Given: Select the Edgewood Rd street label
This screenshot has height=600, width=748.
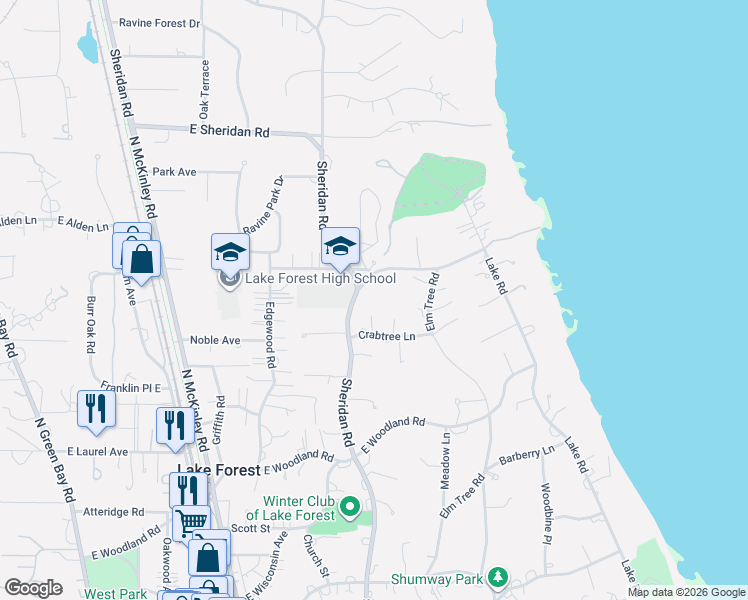Looking at the screenshot, I should pos(270,335).
